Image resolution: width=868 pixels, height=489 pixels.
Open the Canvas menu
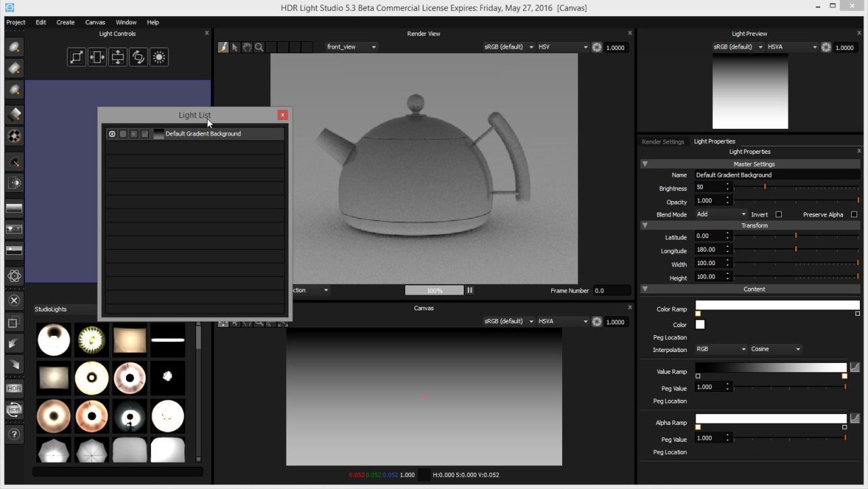(95, 22)
